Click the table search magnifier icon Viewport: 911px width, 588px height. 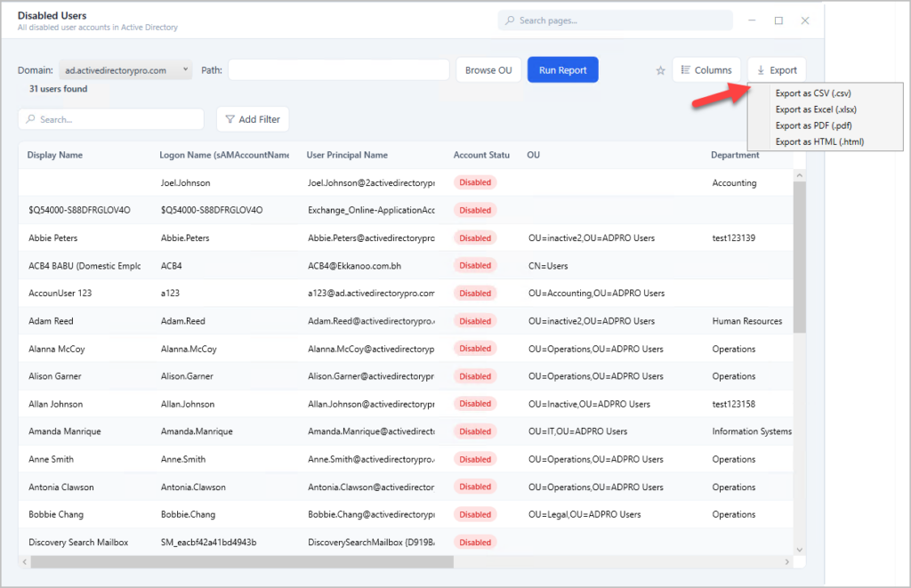click(30, 119)
